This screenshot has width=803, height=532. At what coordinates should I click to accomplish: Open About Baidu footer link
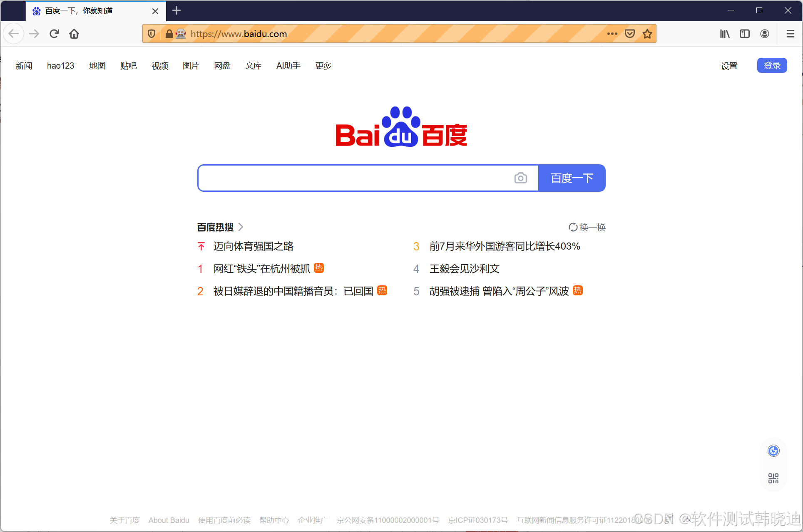(x=169, y=520)
